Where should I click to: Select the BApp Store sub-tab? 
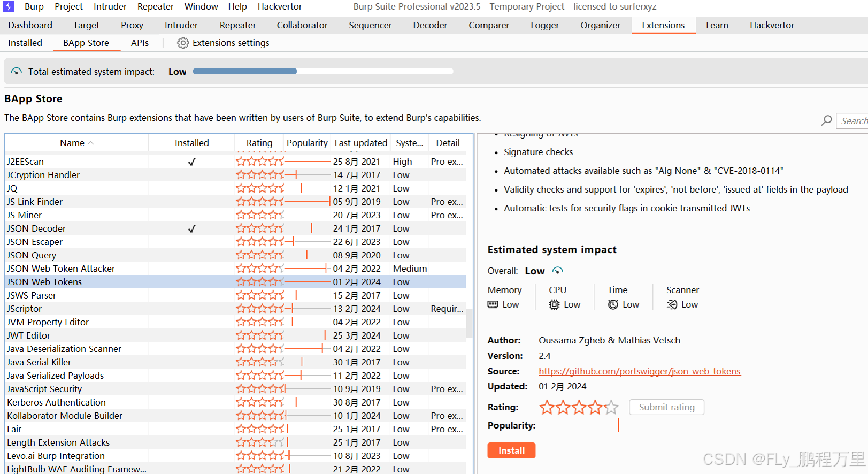point(86,43)
